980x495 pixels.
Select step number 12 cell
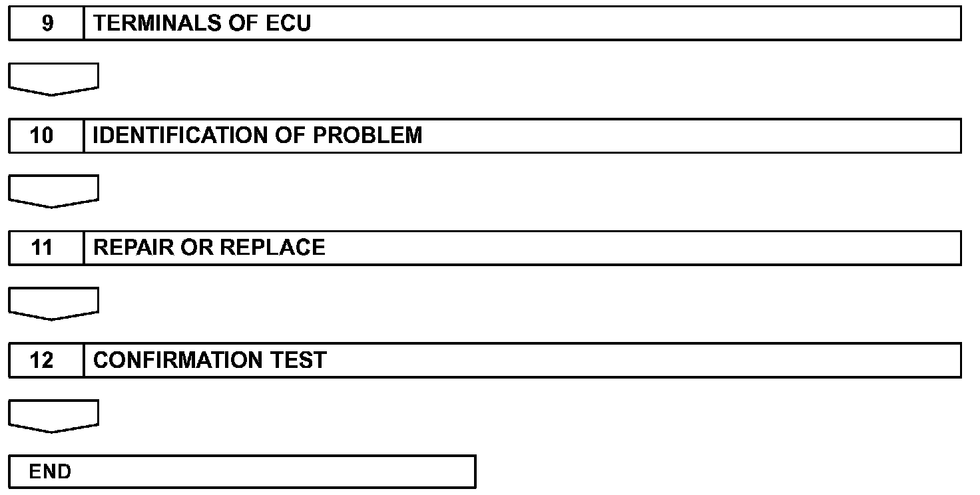(47, 361)
